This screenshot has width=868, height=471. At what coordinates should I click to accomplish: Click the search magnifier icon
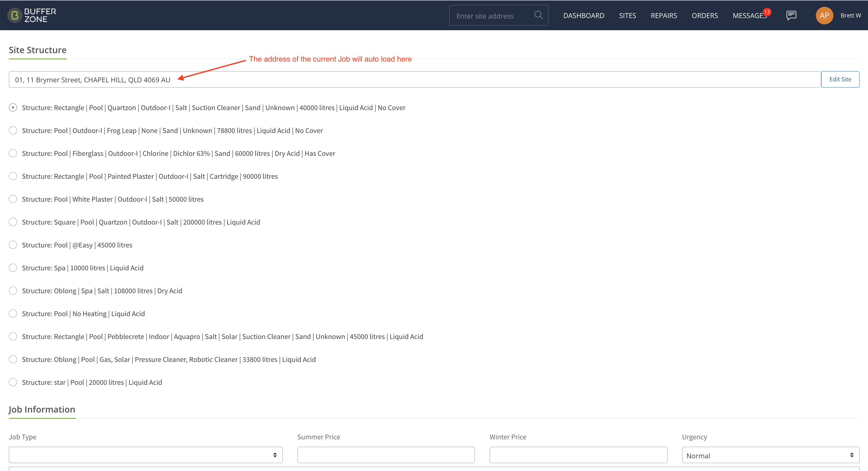click(x=538, y=15)
